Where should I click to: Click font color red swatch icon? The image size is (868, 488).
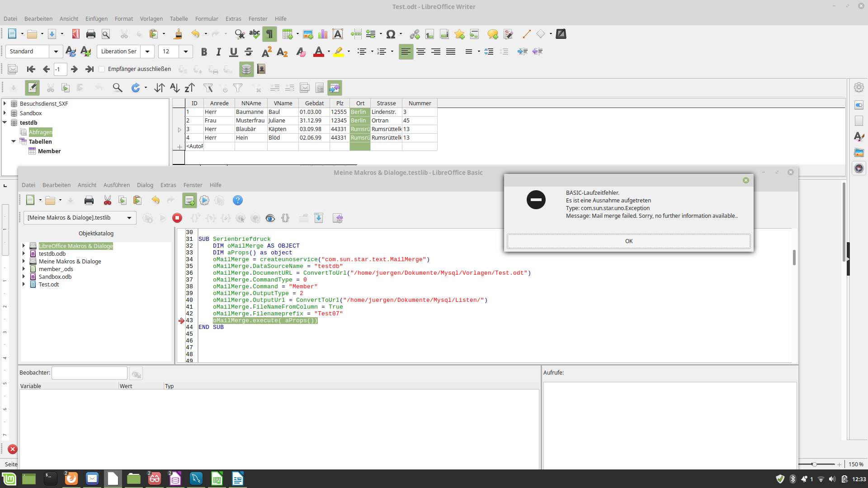(x=318, y=52)
